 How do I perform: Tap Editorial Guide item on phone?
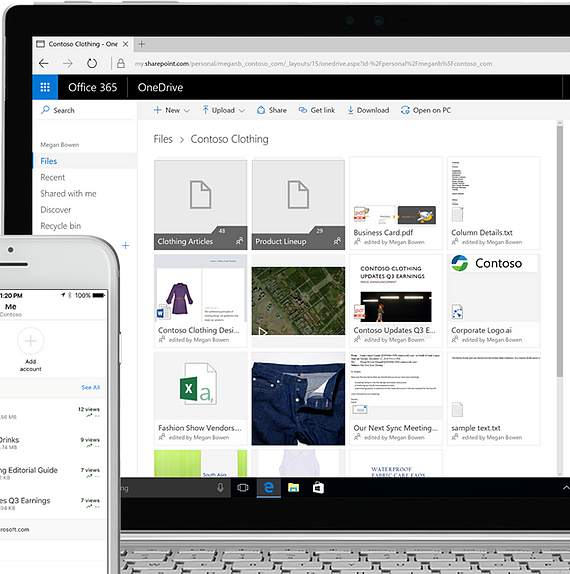coord(50,473)
